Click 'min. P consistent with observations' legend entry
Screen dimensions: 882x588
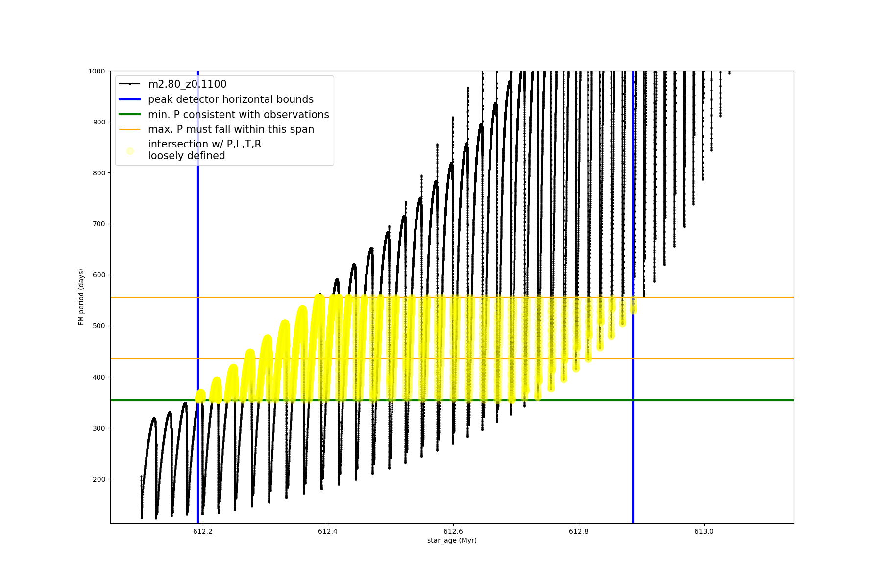tap(238, 115)
